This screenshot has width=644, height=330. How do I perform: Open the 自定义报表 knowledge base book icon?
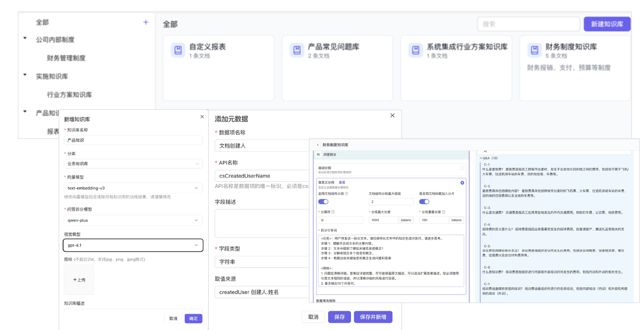coord(178,50)
